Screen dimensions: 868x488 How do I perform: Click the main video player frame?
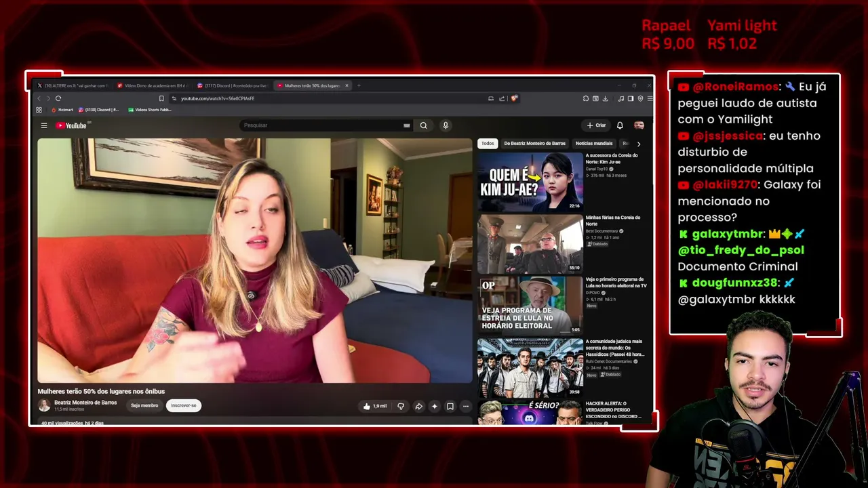coord(255,261)
